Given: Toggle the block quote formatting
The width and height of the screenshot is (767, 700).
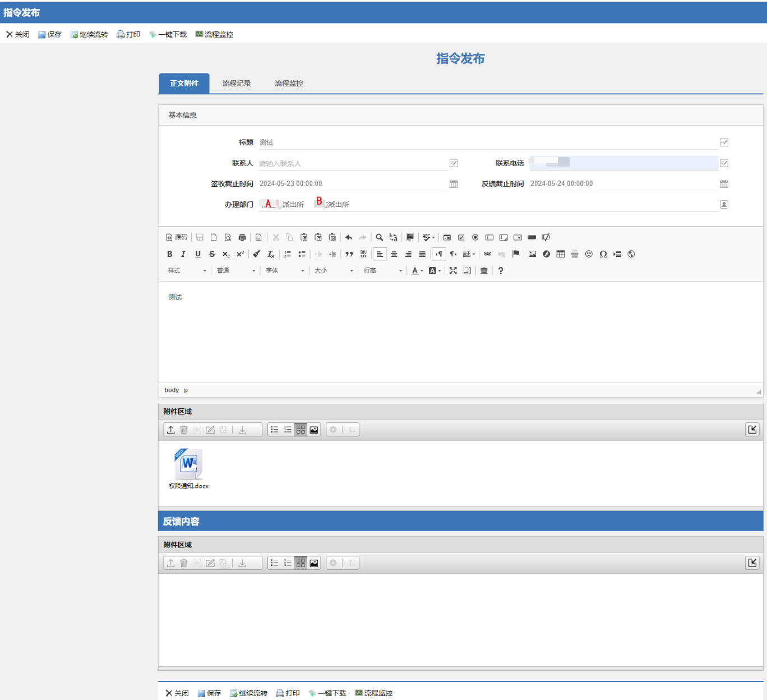Looking at the screenshot, I should click(349, 254).
